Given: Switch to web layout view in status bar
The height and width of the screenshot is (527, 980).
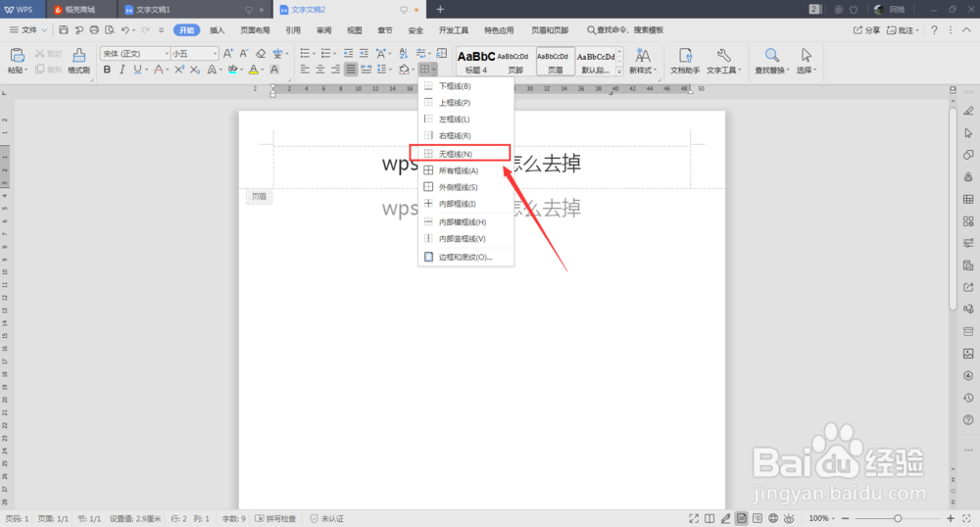Looking at the screenshot, I should pos(773,518).
